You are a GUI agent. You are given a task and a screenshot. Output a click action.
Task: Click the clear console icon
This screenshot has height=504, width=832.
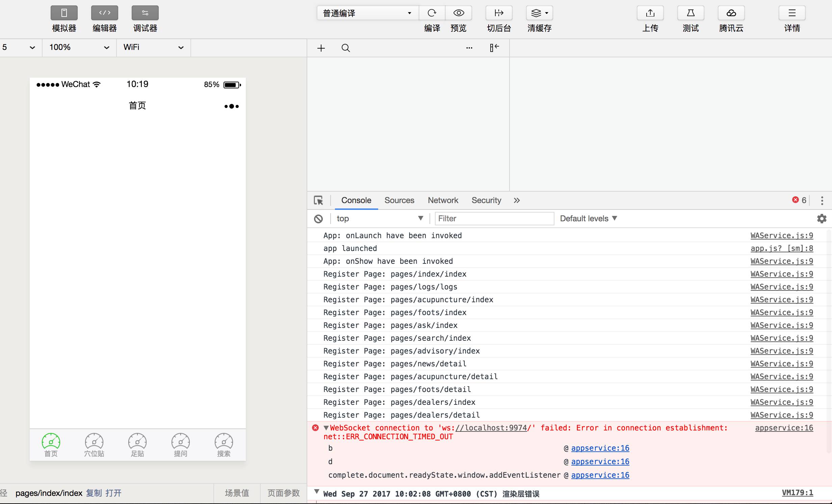(x=318, y=219)
